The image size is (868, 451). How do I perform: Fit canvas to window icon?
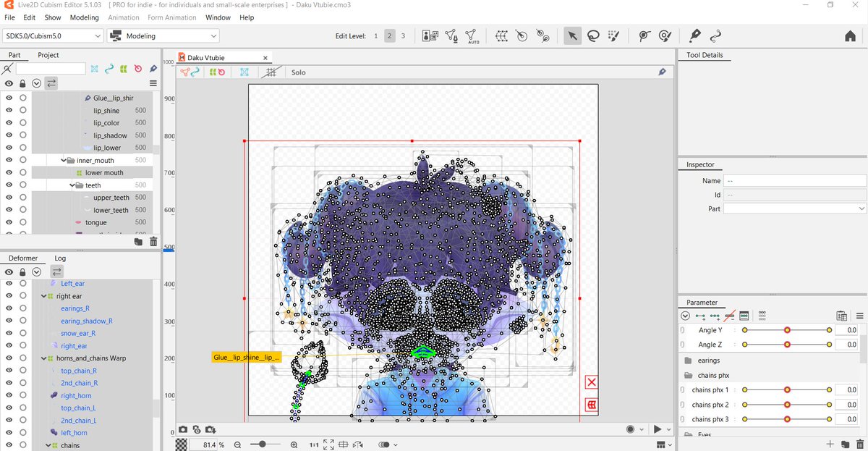click(328, 444)
